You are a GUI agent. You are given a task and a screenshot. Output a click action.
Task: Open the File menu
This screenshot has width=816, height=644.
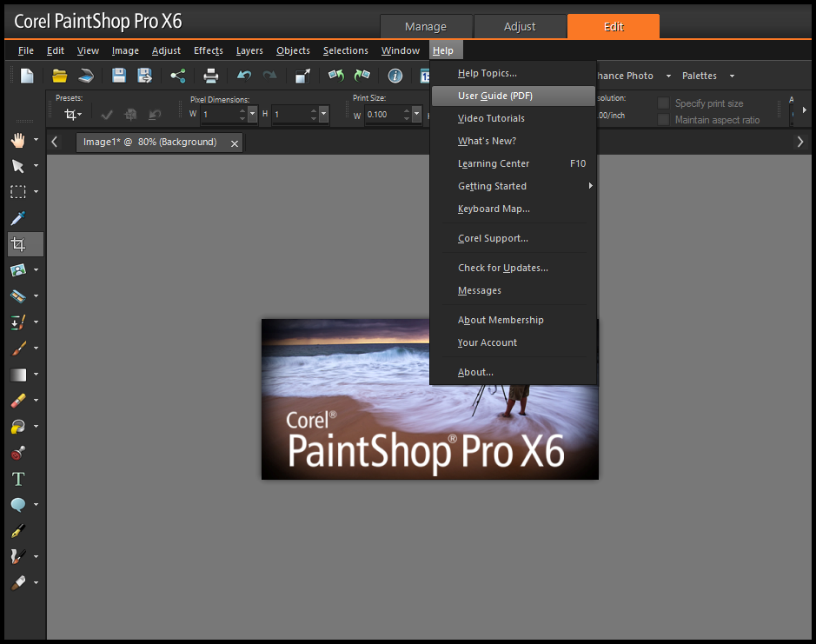pos(26,50)
